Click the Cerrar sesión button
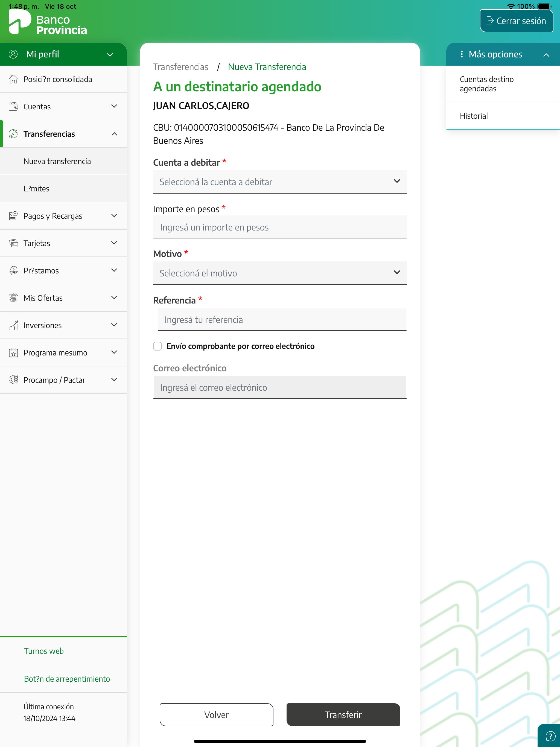This screenshot has width=560, height=747. 516,21
